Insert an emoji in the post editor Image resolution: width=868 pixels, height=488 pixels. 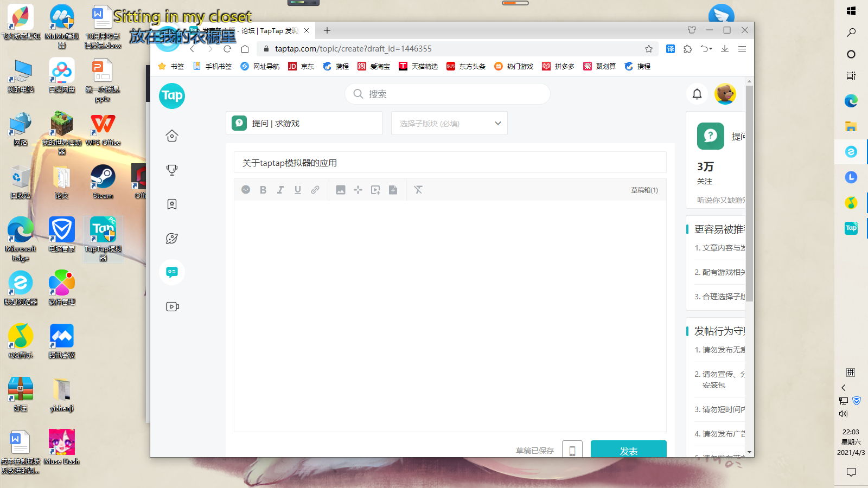(x=246, y=190)
